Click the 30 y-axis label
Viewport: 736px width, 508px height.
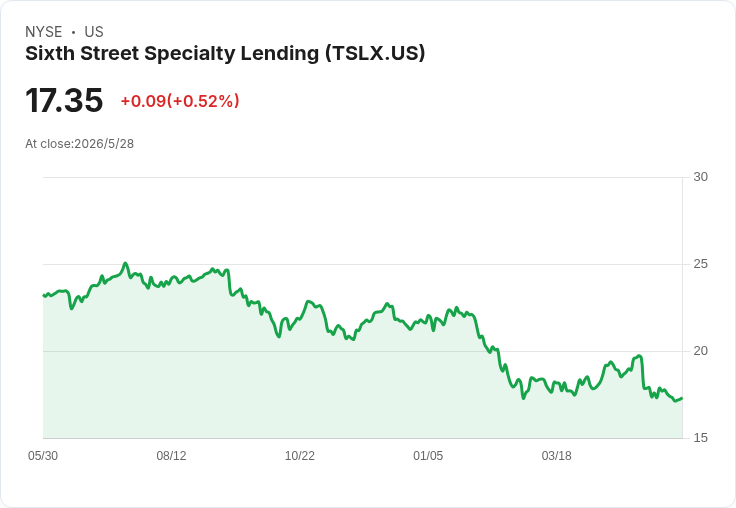point(700,177)
